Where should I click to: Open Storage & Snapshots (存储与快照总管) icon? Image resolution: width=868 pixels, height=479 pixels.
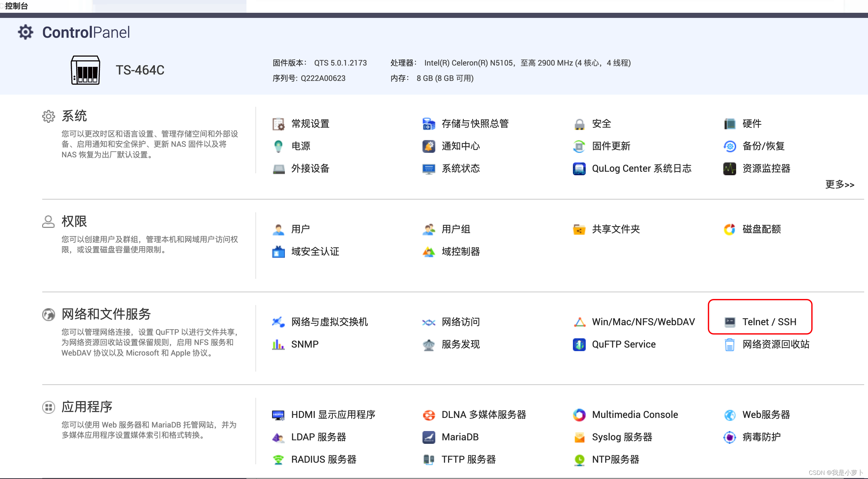pyautogui.click(x=429, y=124)
